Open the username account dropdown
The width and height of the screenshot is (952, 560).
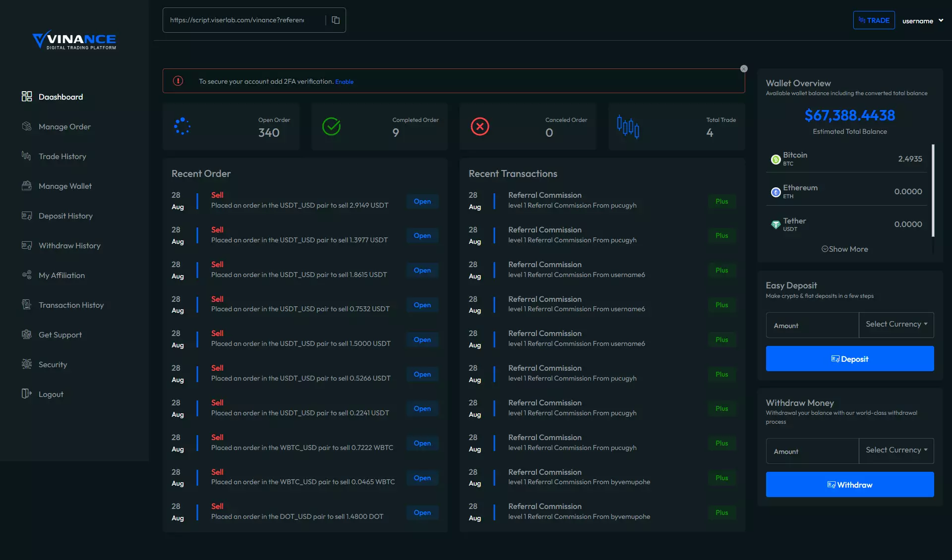coord(922,21)
